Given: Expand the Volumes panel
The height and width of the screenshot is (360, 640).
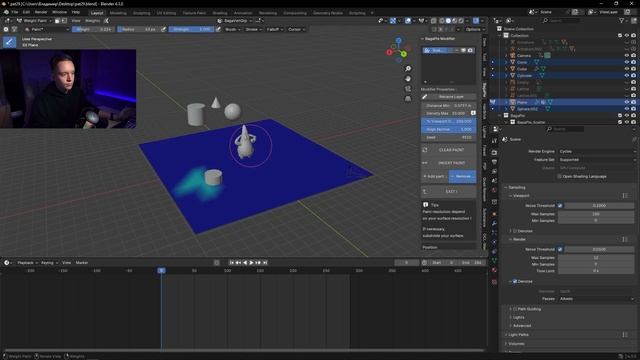Looking at the screenshot, I should (516, 344).
